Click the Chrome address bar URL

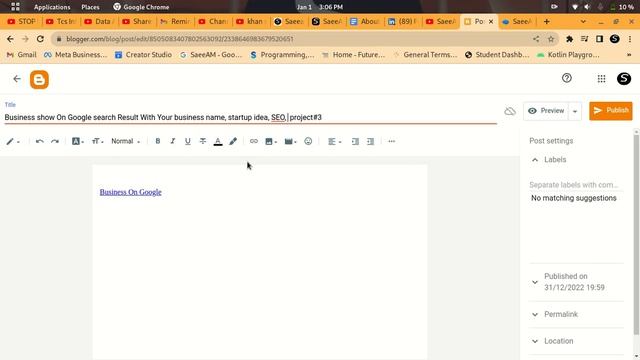pos(180,39)
